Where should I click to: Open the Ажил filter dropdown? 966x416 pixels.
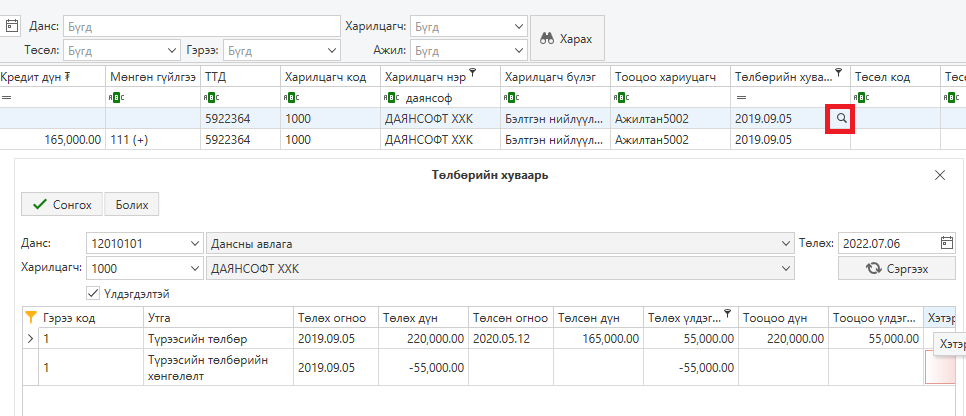point(518,51)
